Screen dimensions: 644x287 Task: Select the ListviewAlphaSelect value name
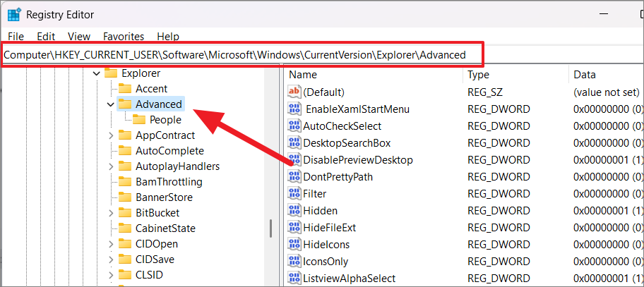tap(349, 279)
